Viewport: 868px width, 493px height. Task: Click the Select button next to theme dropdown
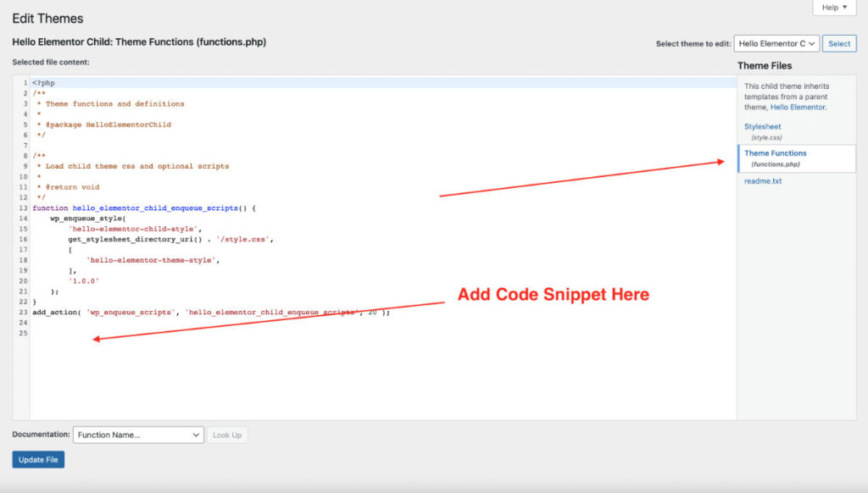click(x=839, y=44)
